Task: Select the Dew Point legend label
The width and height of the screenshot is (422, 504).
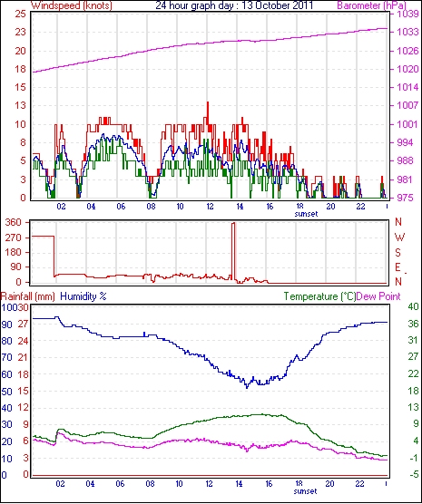Action: click(378, 296)
